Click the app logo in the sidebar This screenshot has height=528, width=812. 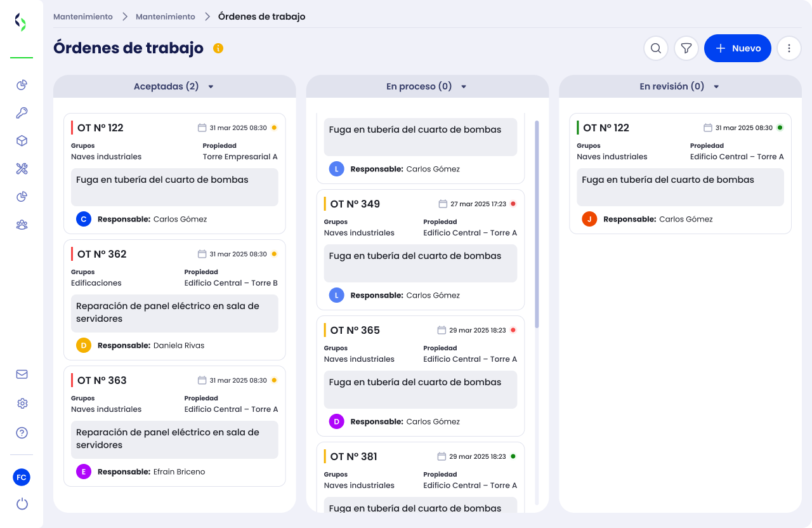(x=21, y=22)
